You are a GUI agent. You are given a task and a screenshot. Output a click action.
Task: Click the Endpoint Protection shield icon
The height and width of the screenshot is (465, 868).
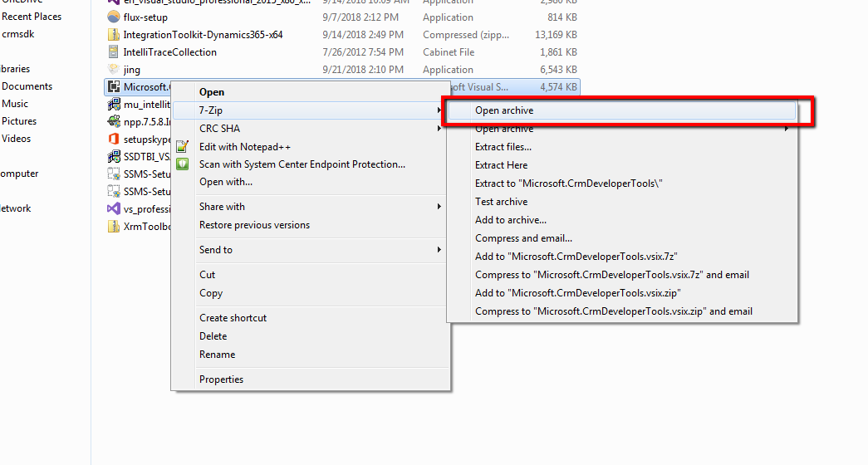tap(182, 164)
